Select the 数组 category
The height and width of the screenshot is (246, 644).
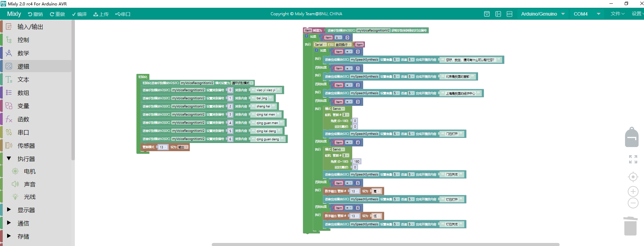[36, 93]
